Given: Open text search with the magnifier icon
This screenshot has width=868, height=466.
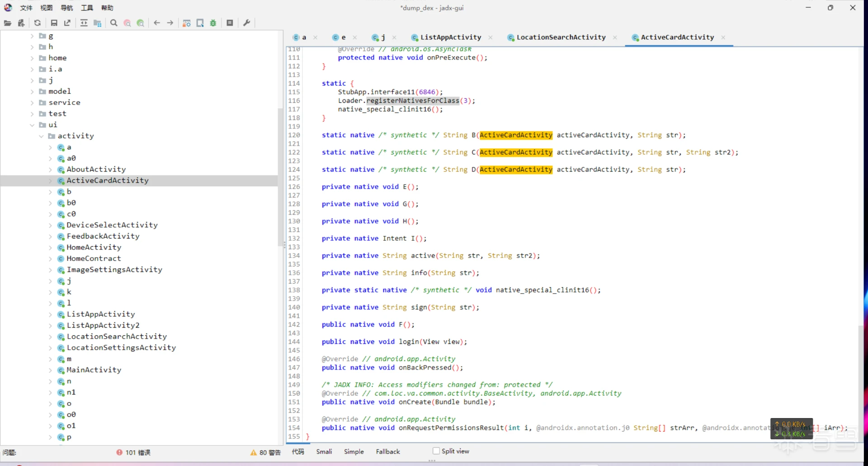Looking at the screenshot, I should click(x=114, y=23).
